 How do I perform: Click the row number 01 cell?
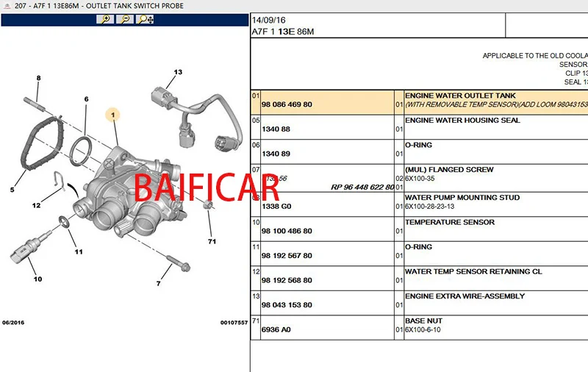point(256,102)
